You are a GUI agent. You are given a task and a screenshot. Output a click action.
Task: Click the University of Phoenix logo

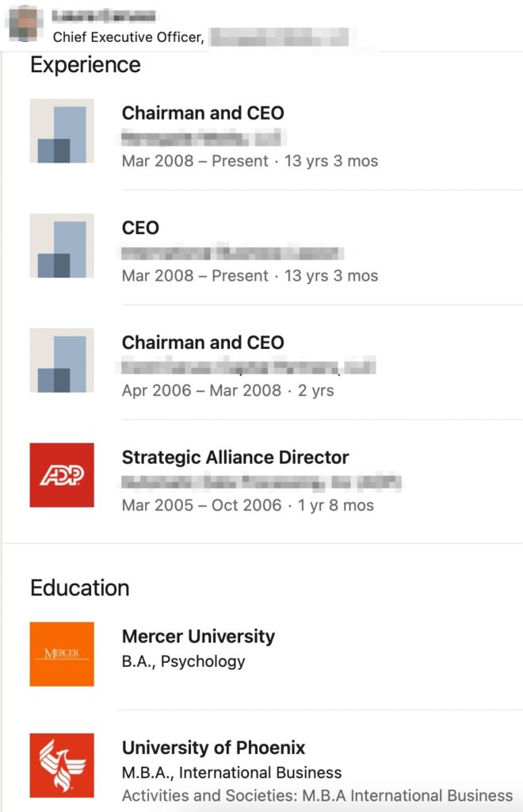[62, 765]
